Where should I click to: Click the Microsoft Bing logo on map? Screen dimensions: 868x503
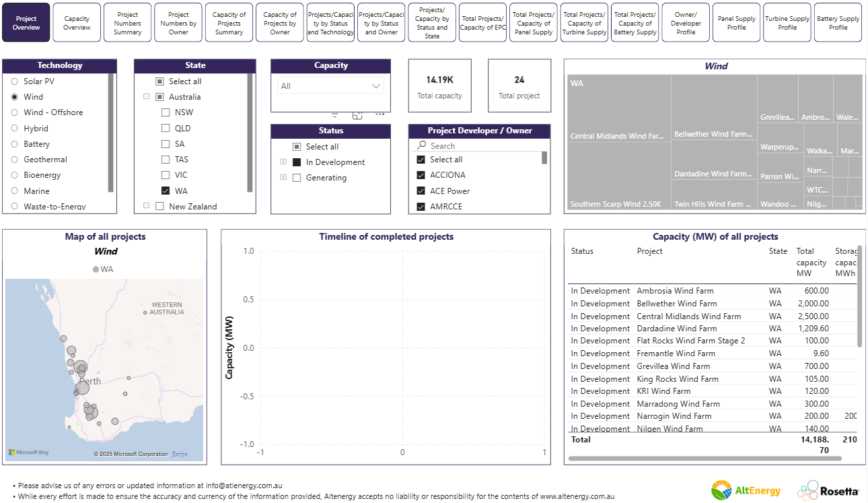click(28, 452)
